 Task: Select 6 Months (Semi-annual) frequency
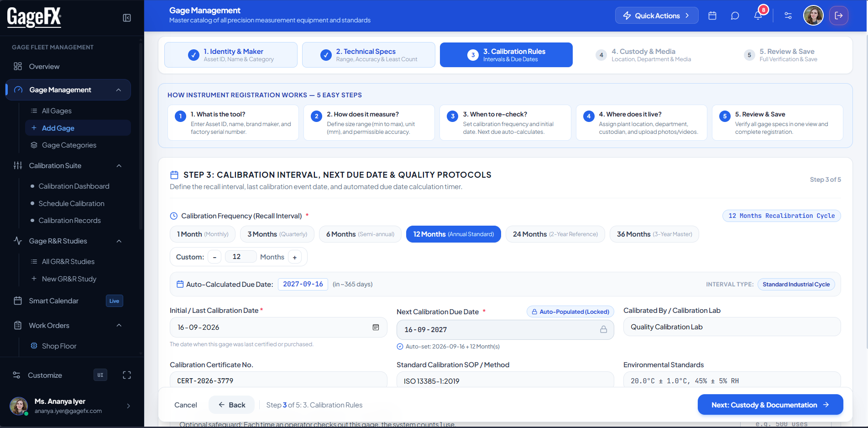coord(360,234)
